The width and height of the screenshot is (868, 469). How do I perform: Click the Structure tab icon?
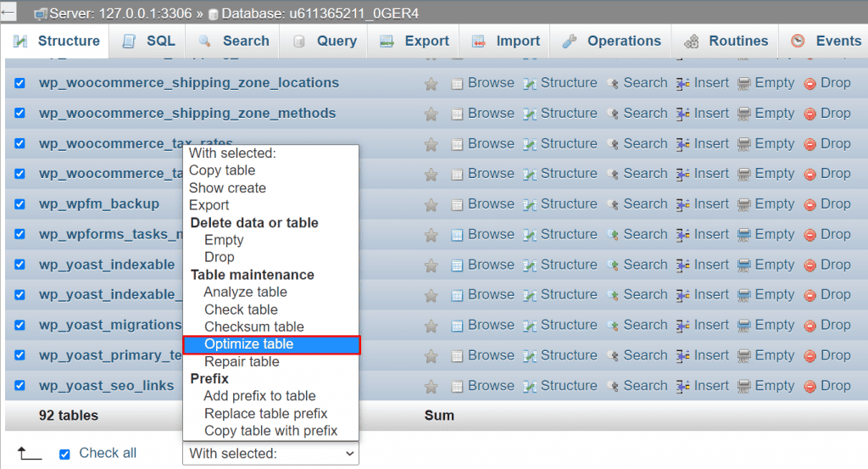20,42
